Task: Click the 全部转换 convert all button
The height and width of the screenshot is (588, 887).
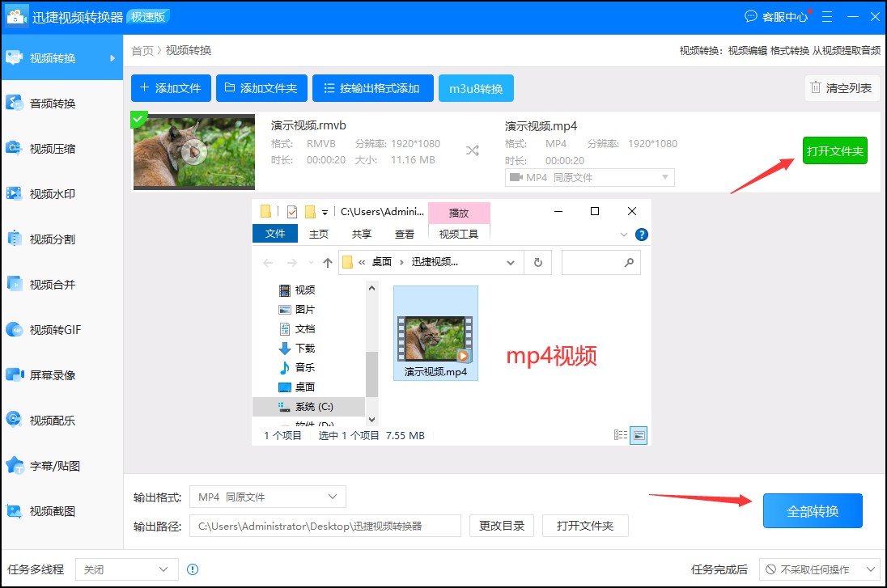Action: pos(813,510)
